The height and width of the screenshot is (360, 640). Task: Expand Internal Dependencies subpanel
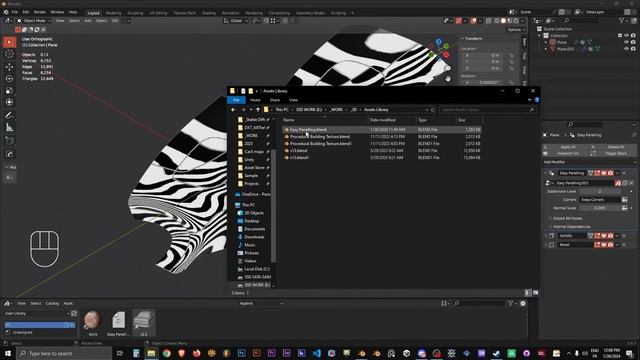click(x=571, y=227)
